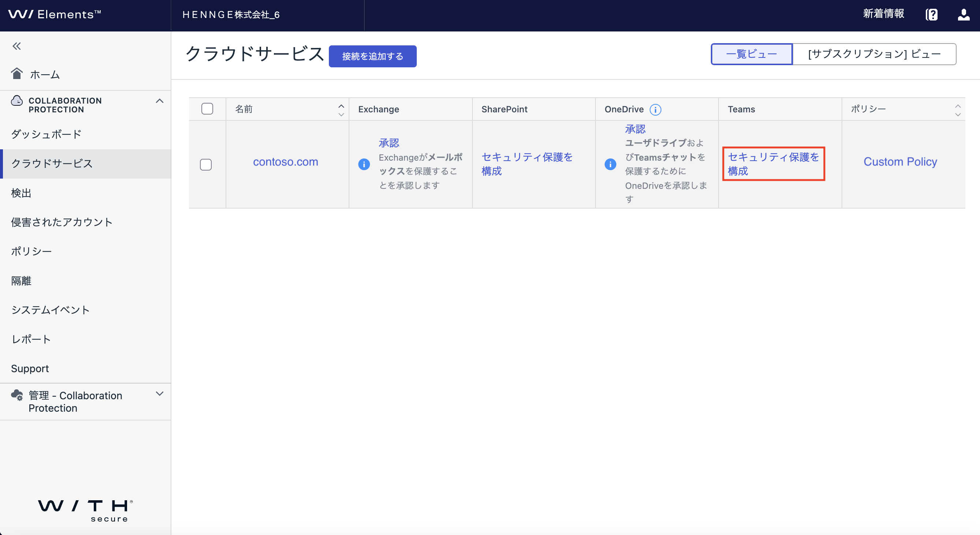Click the Collaboration Protection cloud icon
The height and width of the screenshot is (535, 980).
(x=17, y=101)
